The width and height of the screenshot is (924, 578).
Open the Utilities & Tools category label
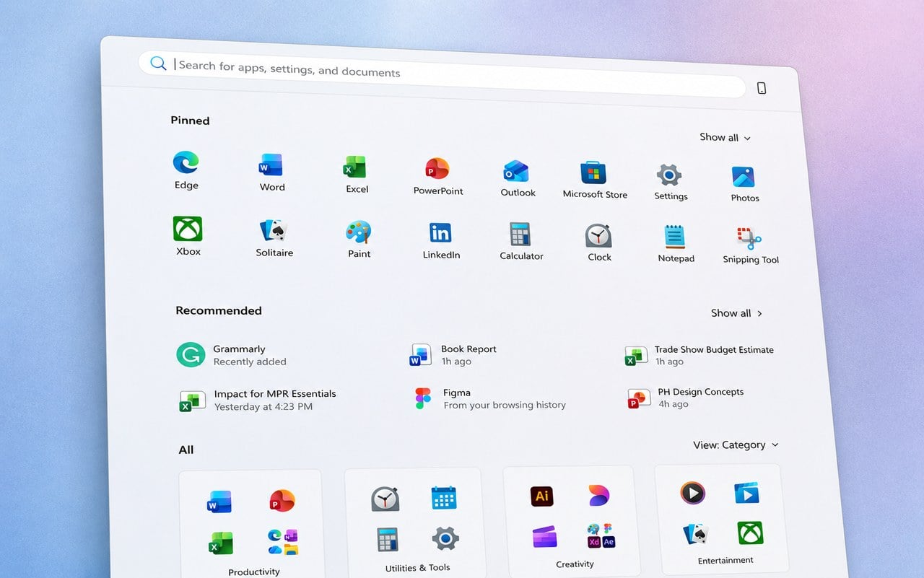click(417, 567)
